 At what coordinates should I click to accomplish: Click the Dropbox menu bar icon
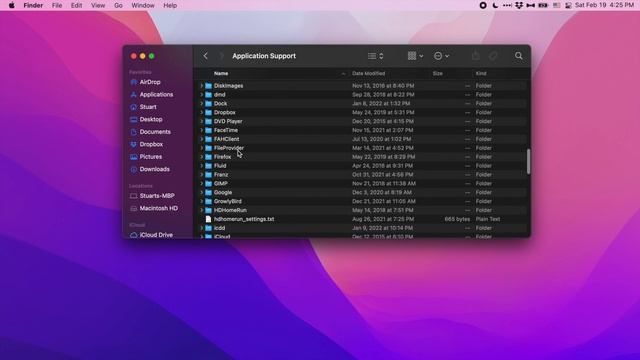point(519,5)
